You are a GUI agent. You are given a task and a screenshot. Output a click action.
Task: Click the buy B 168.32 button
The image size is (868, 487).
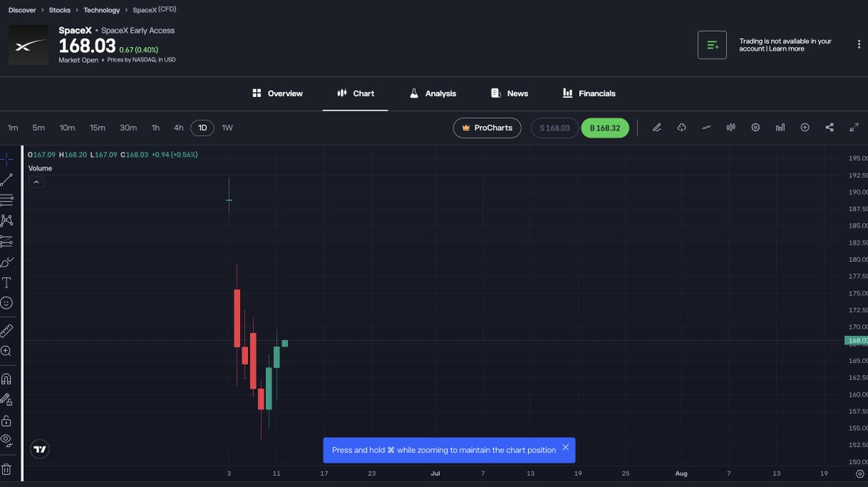pos(605,128)
